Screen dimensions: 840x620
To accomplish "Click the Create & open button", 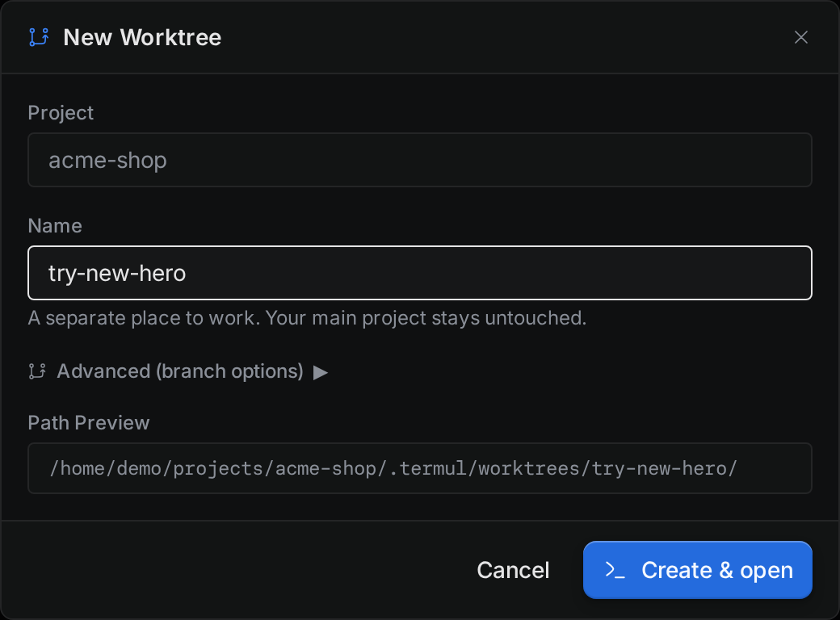I will click(x=698, y=570).
